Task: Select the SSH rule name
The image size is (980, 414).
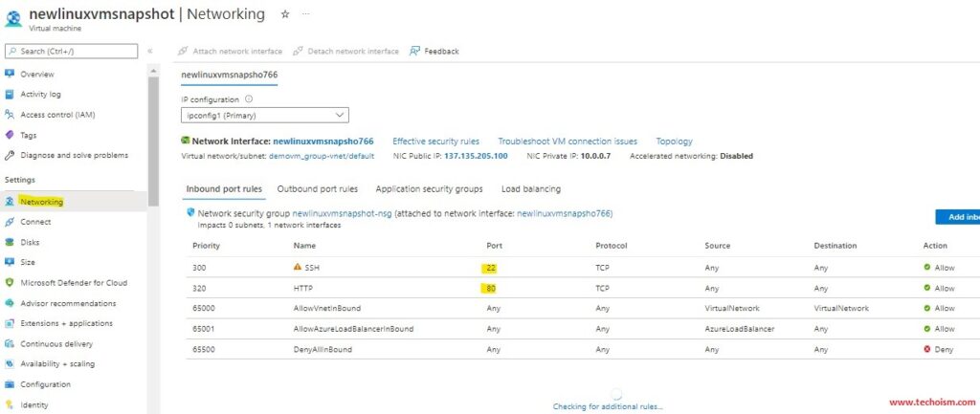Action: (311, 268)
